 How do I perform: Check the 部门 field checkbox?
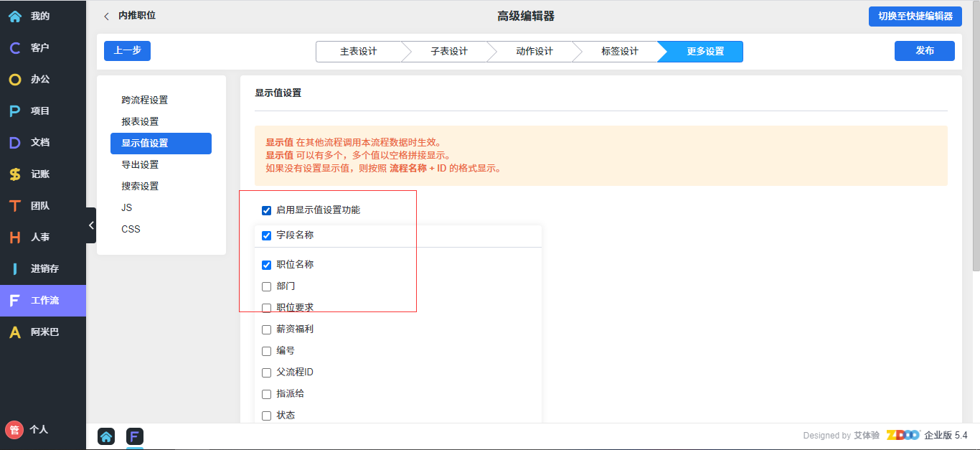[267, 286]
